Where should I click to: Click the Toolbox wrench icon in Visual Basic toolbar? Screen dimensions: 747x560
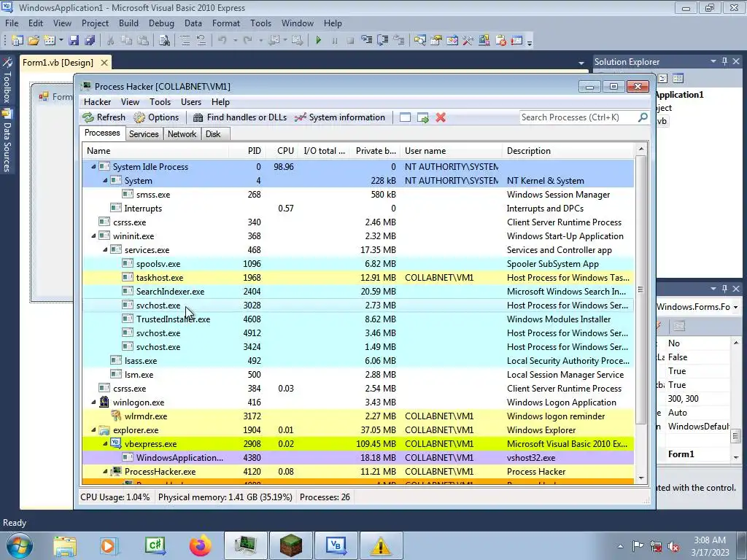[468, 41]
